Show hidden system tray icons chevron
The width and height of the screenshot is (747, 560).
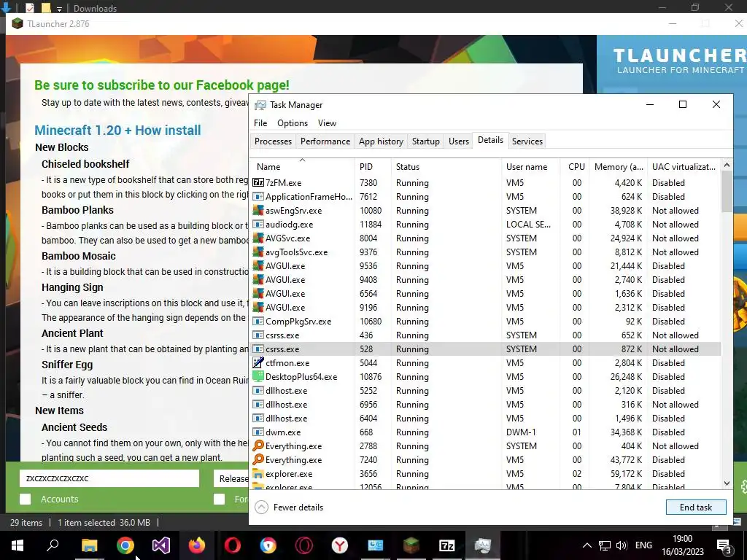[587, 545]
